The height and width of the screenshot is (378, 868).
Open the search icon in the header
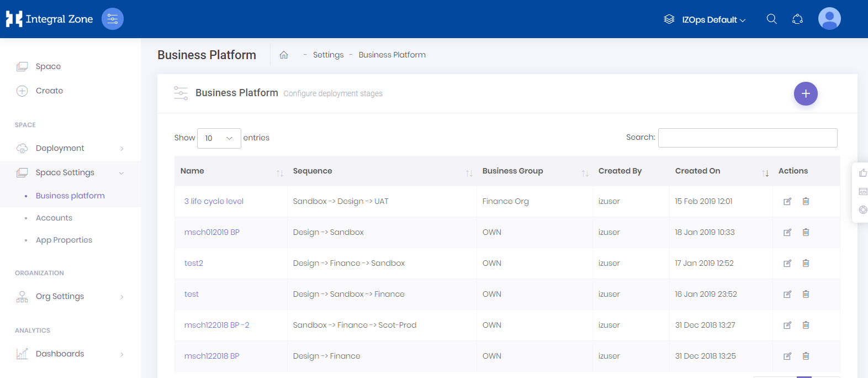pyautogui.click(x=772, y=19)
